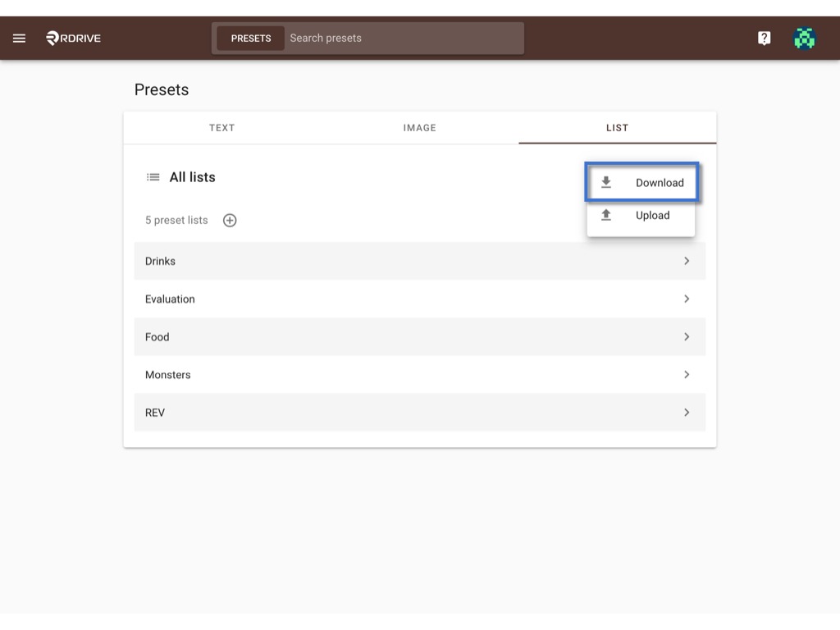840x630 pixels.
Task: Expand the Food list chevron
Action: 687,337
